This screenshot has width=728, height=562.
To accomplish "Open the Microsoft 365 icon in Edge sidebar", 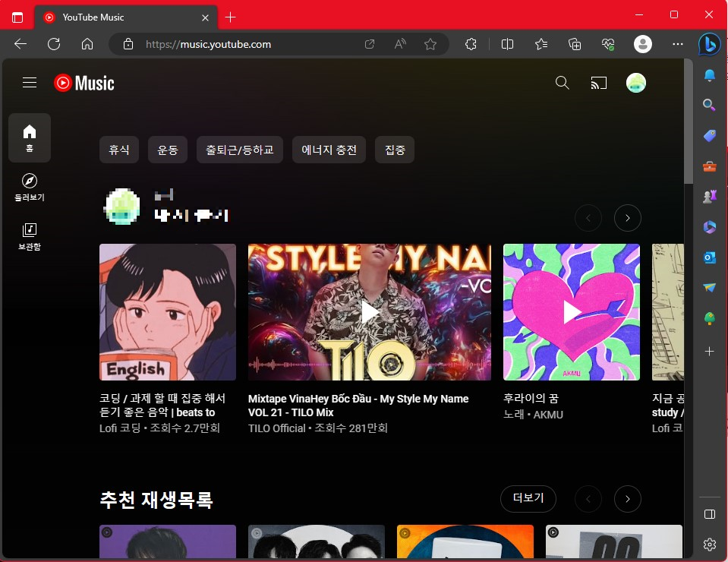I will point(710,226).
